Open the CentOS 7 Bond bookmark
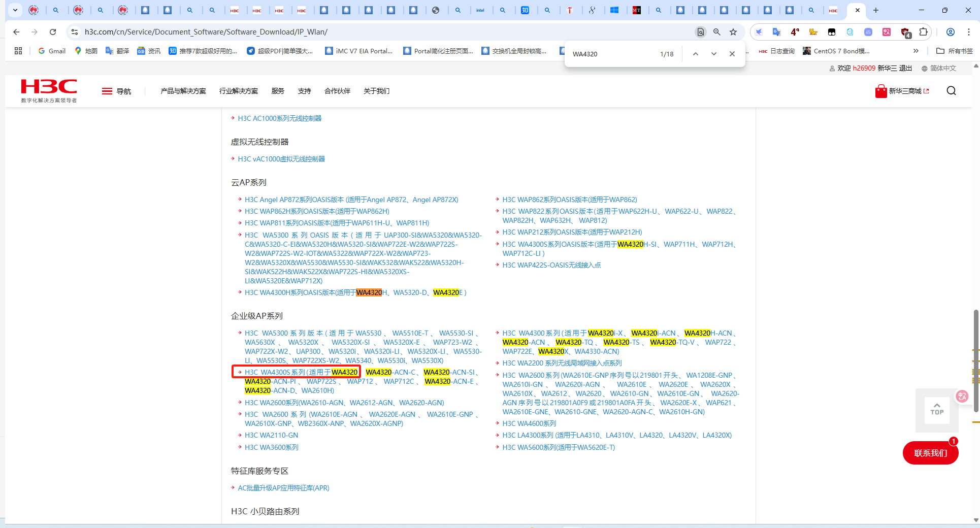This screenshot has width=980, height=528. point(836,51)
